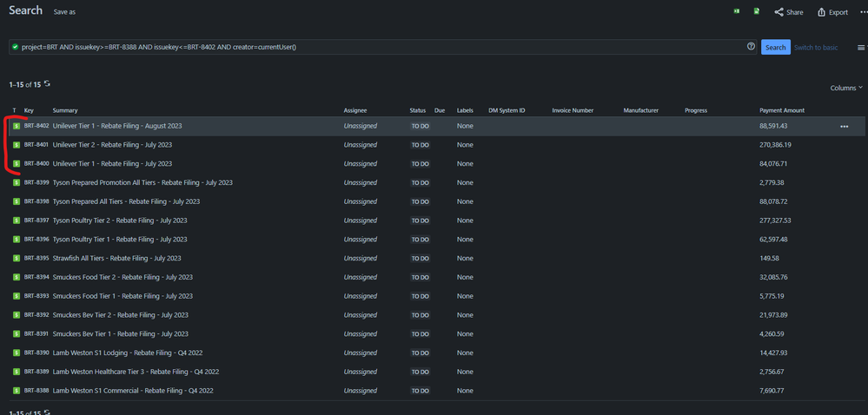The width and height of the screenshot is (868, 415).
Task: Click the issue type icon for BRT-8389
Action: 17,372
